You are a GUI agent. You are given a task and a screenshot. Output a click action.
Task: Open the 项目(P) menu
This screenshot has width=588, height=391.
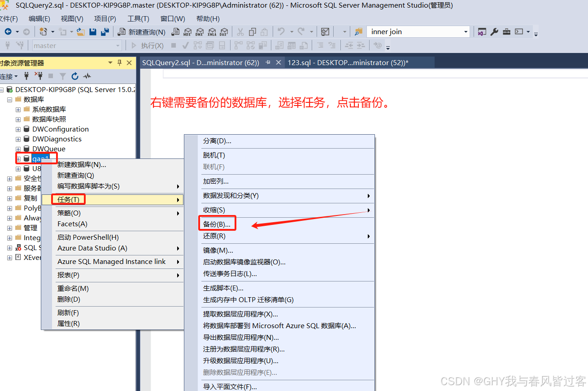(105, 19)
